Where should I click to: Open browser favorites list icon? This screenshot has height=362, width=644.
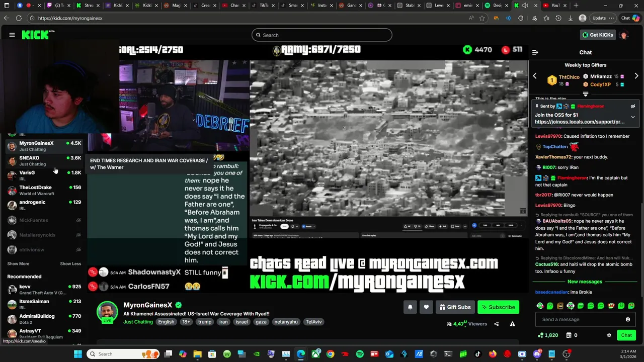point(546,18)
